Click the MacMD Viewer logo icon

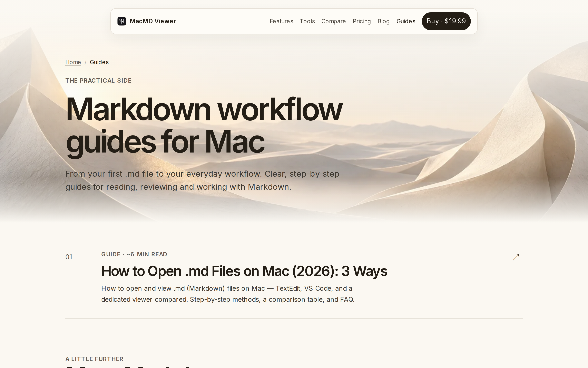121,21
